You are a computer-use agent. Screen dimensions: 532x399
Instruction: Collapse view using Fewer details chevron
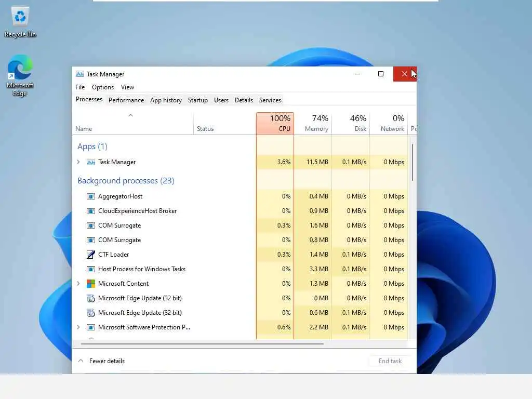coord(81,361)
